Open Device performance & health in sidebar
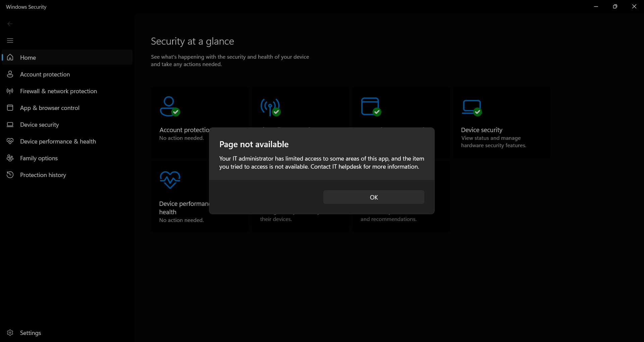The image size is (644, 342). click(67, 141)
